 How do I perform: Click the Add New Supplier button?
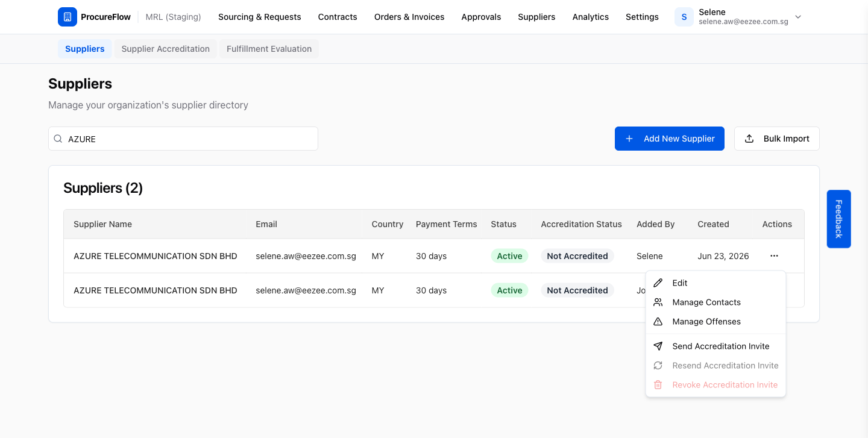[x=670, y=139]
